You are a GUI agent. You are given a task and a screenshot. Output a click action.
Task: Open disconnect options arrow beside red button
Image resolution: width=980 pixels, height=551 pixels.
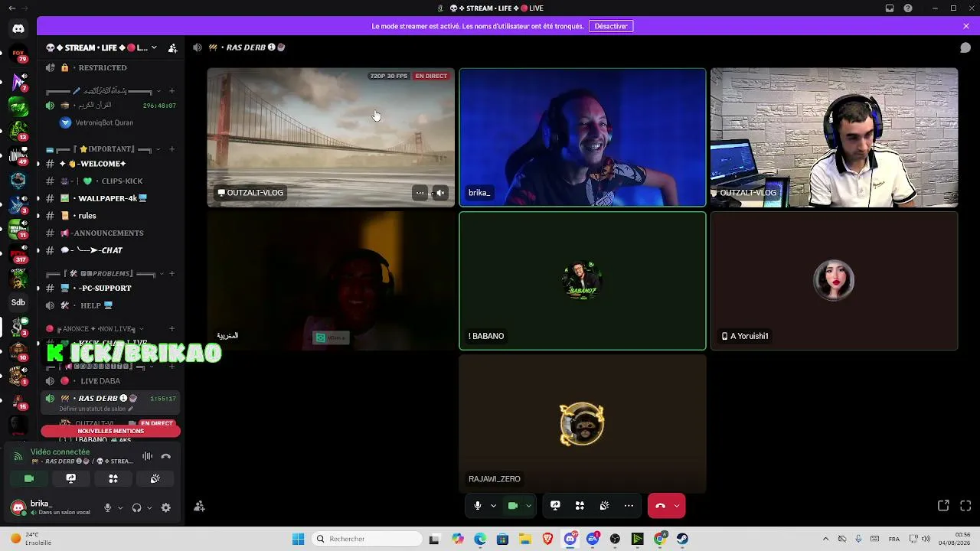(x=677, y=506)
